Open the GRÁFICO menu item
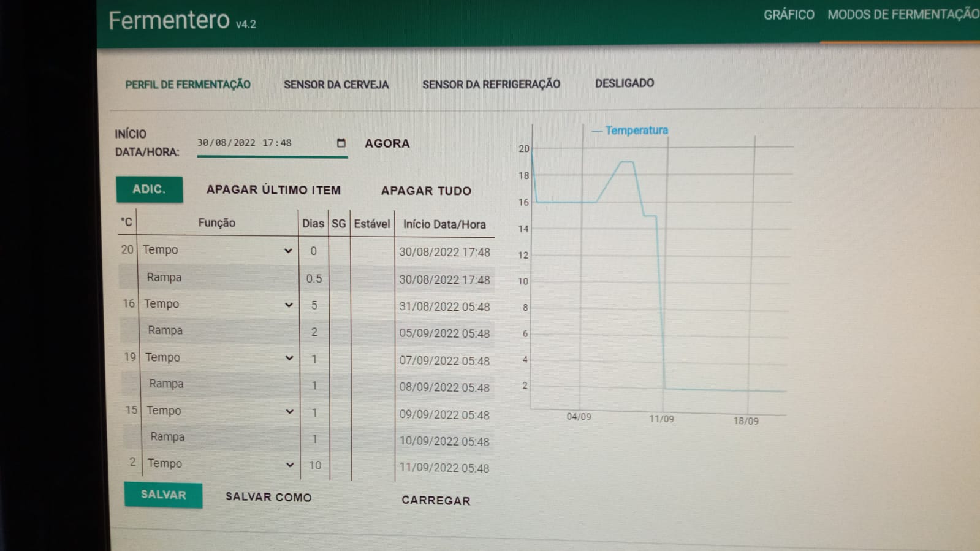The width and height of the screenshot is (980, 551). click(x=789, y=15)
